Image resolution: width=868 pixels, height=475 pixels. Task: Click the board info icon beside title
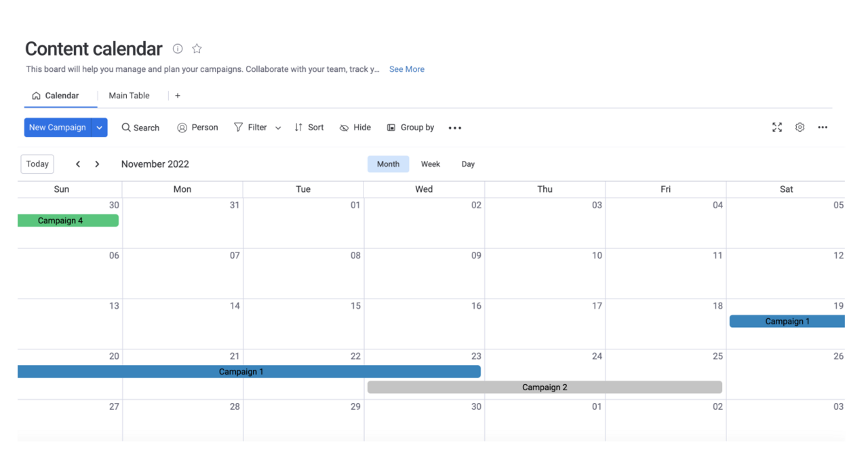(x=178, y=49)
